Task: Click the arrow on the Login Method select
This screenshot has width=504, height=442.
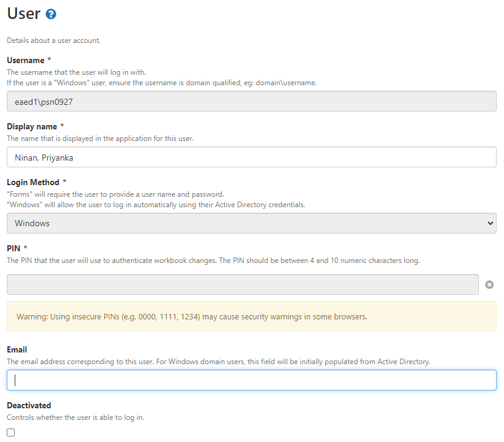Action: pyautogui.click(x=490, y=223)
